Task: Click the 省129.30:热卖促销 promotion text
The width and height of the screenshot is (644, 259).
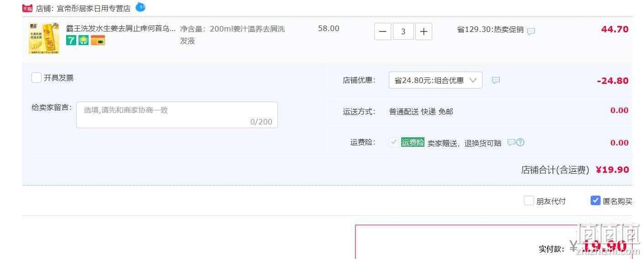Action: (490, 30)
